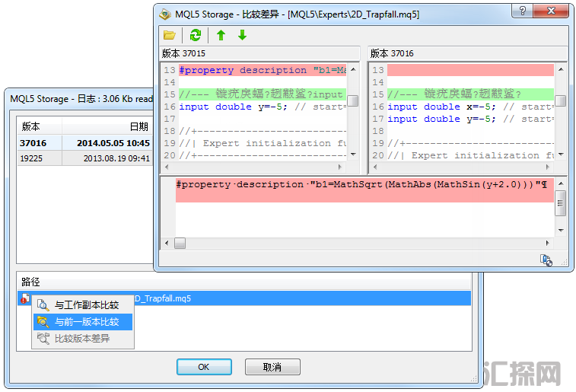Click bottom diff pane horizontal scrollbar thumb
The height and width of the screenshot is (392, 576).
pyautogui.click(x=180, y=243)
